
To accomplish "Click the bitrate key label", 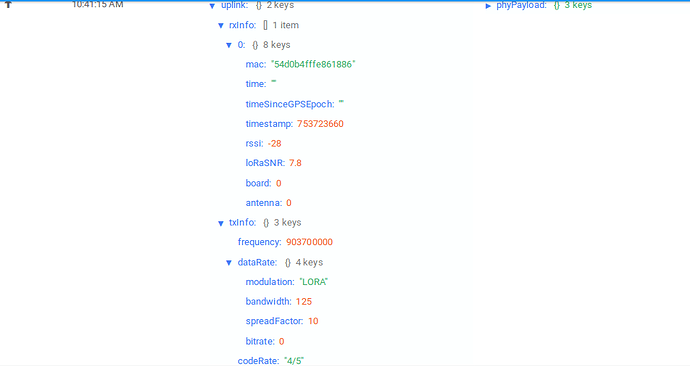I will [260, 341].
